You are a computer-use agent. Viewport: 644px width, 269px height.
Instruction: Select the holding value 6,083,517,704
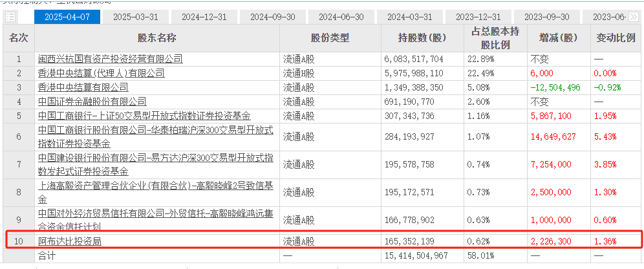(x=414, y=59)
